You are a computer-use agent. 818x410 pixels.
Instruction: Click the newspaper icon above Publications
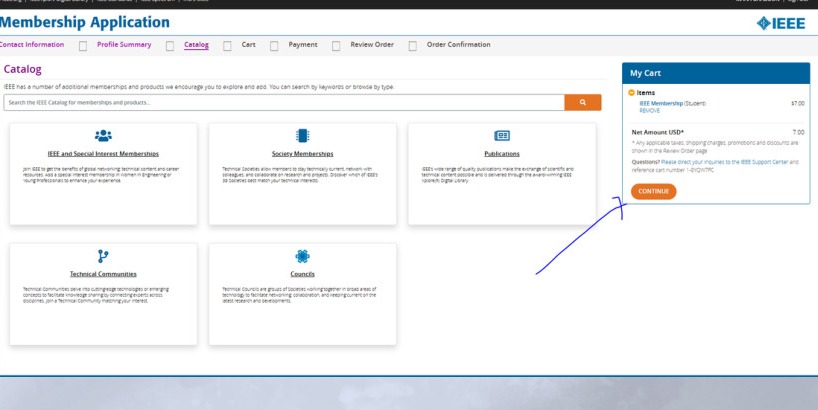[x=502, y=136]
